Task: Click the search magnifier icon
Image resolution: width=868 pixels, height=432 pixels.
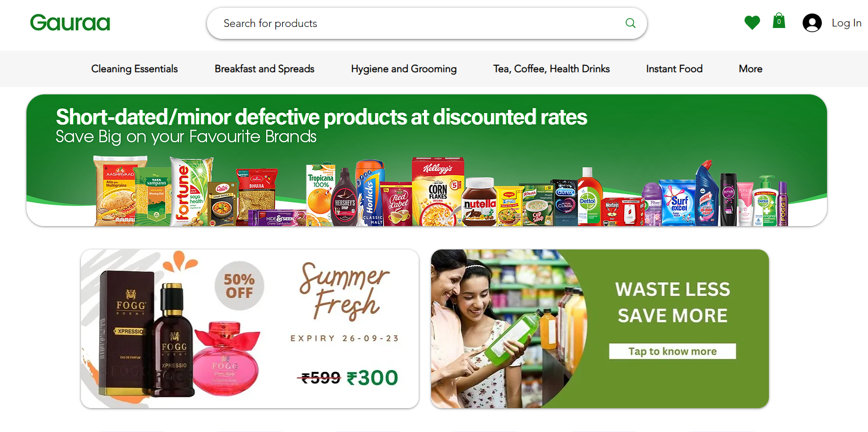Action: [630, 23]
